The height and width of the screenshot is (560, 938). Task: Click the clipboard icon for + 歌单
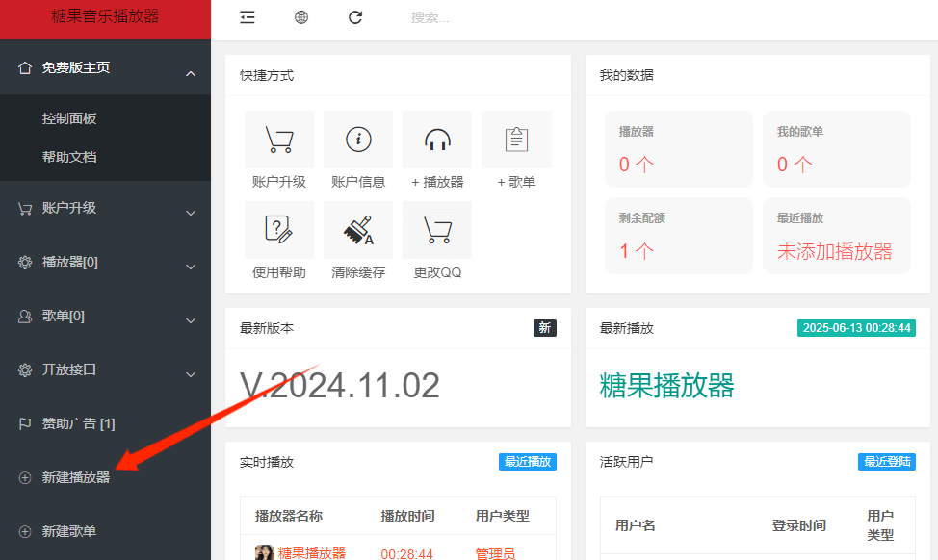click(516, 140)
